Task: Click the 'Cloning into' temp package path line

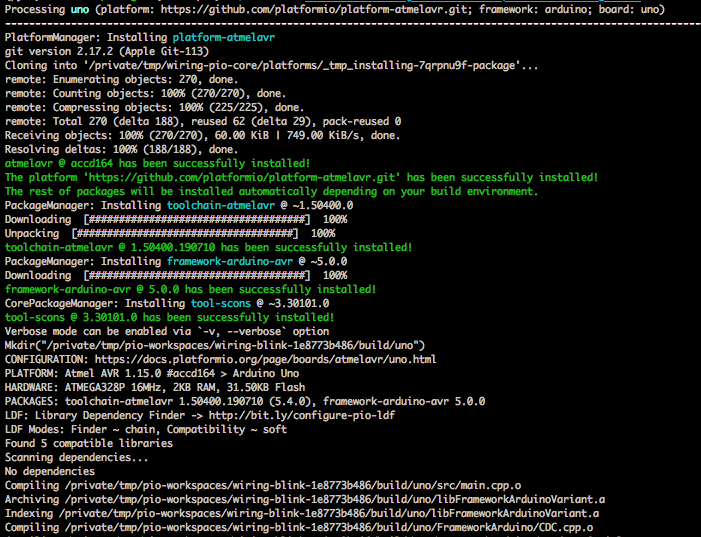Action: click(271, 65)
